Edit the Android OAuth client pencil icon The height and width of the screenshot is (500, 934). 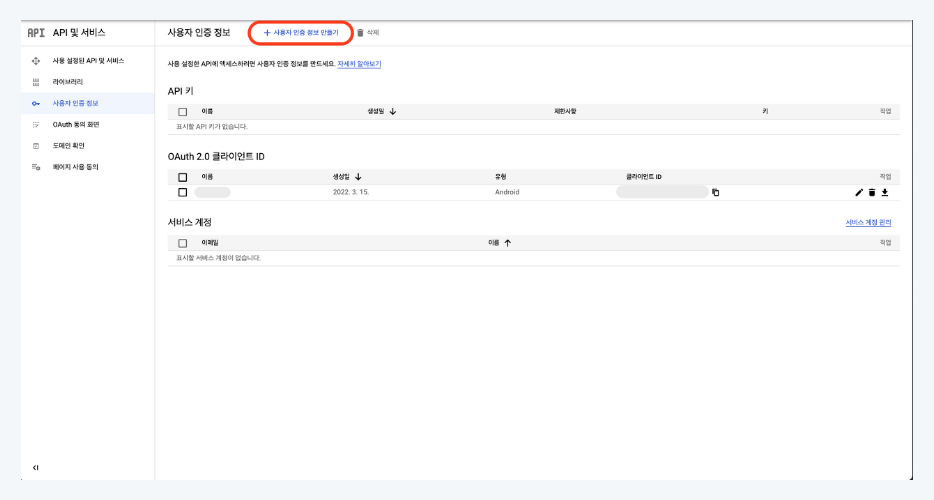858,192
